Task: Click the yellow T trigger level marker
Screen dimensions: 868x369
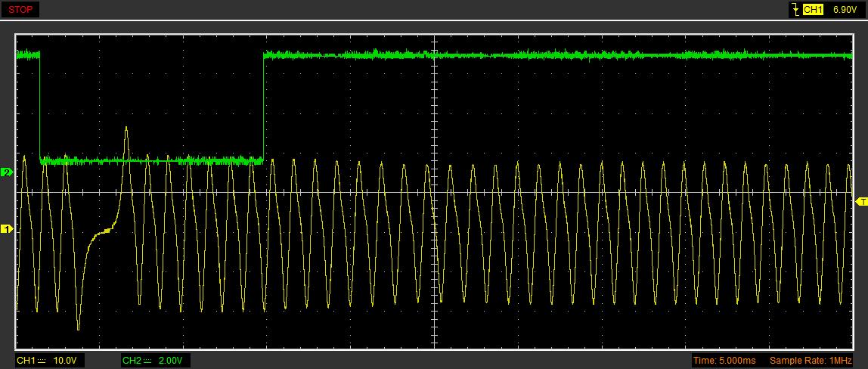Action: [x=861, y=202]
